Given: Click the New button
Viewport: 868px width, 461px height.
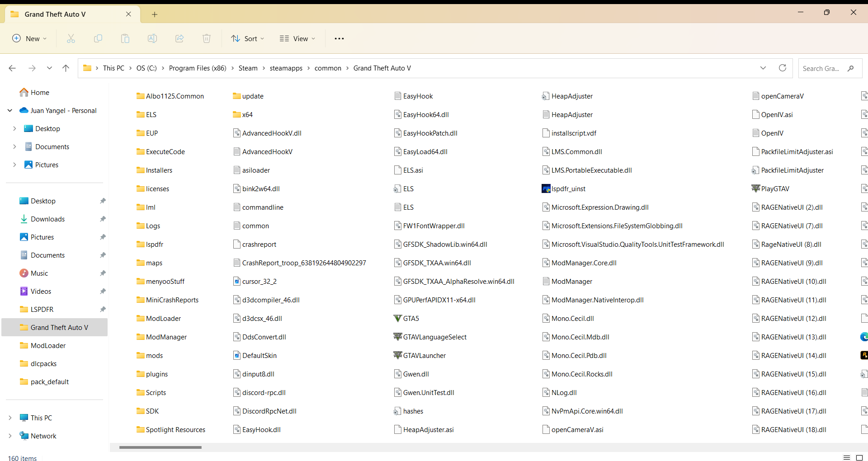Looking at the screenshot, I should (29, 39).
